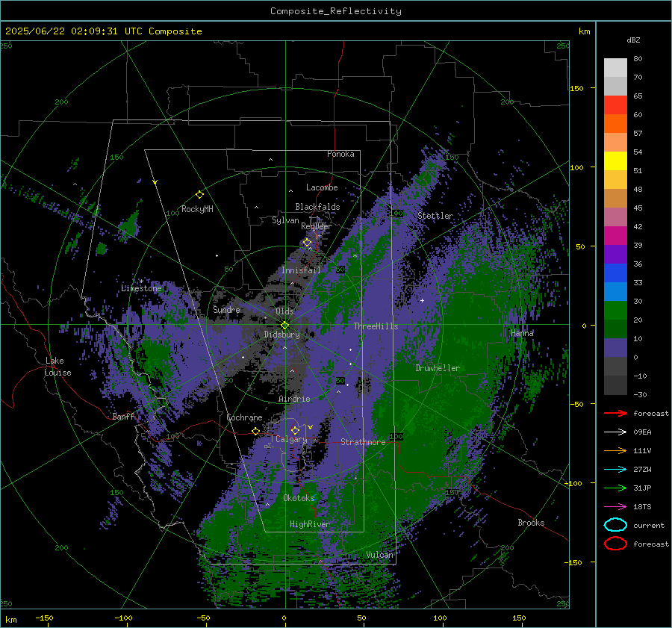Click the Stettler map label
This screenshot has height=628, width=672.
point(435,216)
